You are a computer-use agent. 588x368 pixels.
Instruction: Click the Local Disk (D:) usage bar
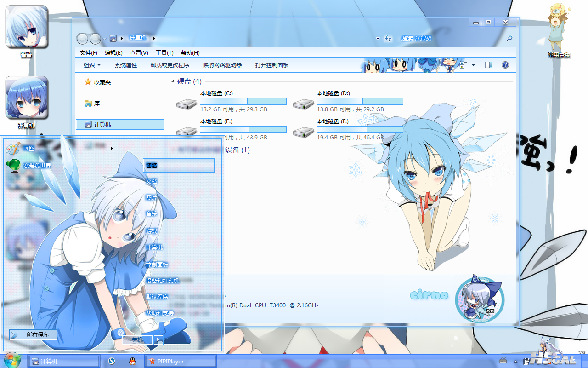point(360,101)
